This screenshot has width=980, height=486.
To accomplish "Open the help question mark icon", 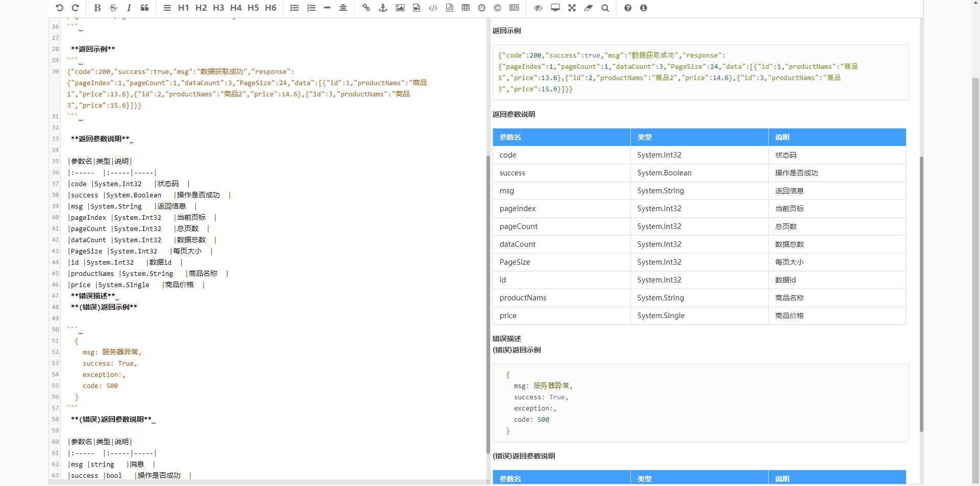I will [x=628, y=8].
